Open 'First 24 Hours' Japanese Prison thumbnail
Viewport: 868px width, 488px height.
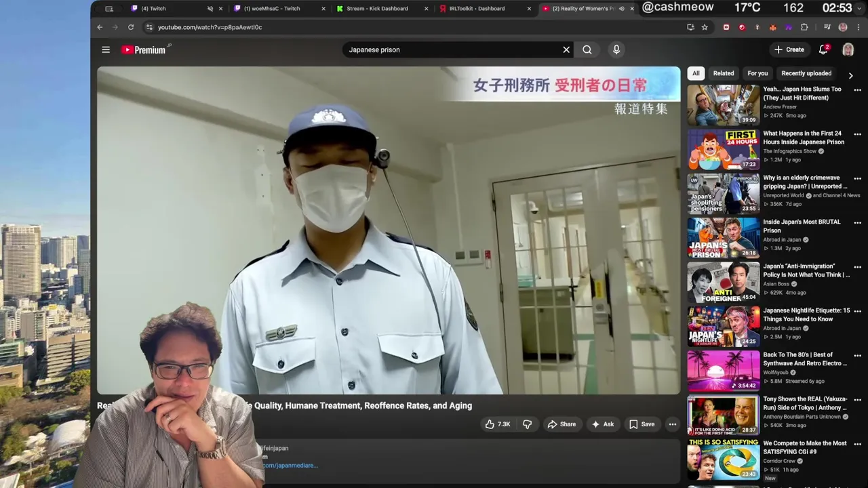coord(724,149)
